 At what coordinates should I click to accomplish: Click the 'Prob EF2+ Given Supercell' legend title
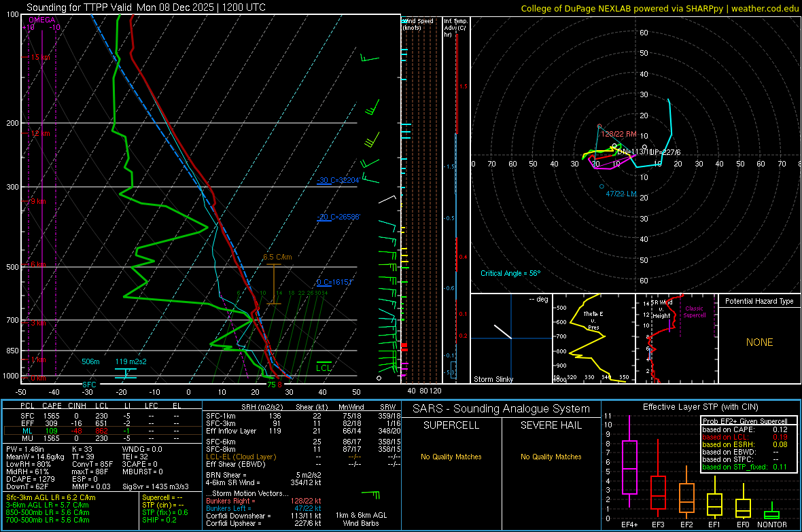745,421
